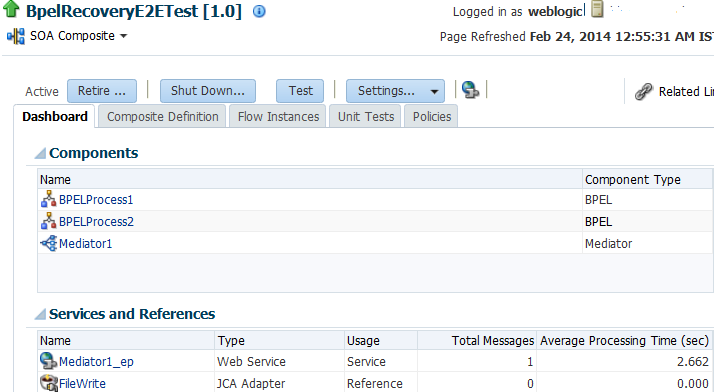Select the Dashboard tab
Image resolution: width=714 pixels, height=392 pixels.
click(x=55, y=117)
